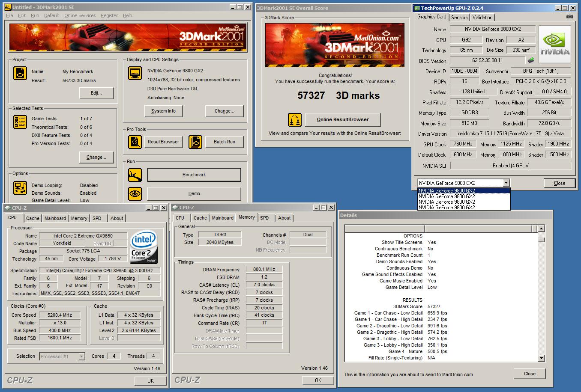
Task: Click the Online ResultBrowser button
Action: [x=343, y=119]
